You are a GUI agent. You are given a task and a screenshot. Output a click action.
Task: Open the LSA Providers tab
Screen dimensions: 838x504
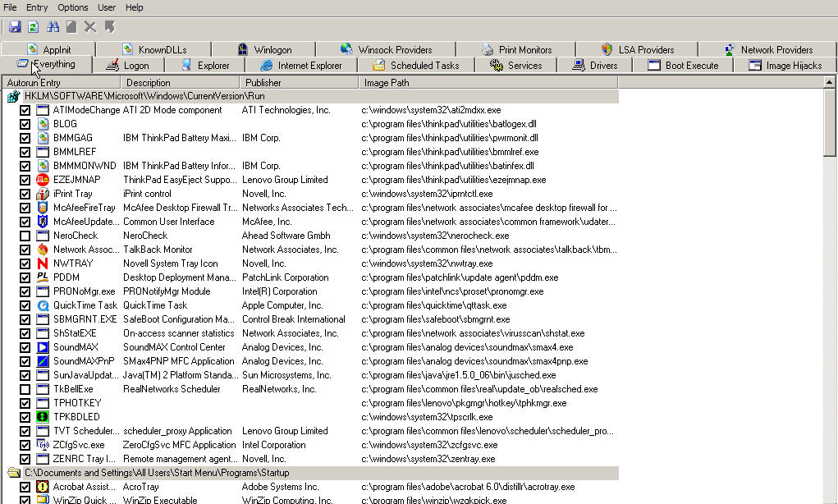(637, 50)
